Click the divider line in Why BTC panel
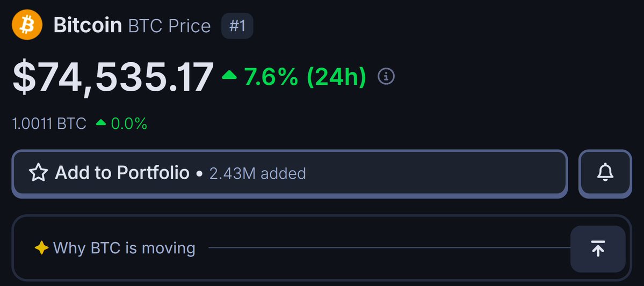The height and width of the screenshot is (286, 644). point(389,248)
